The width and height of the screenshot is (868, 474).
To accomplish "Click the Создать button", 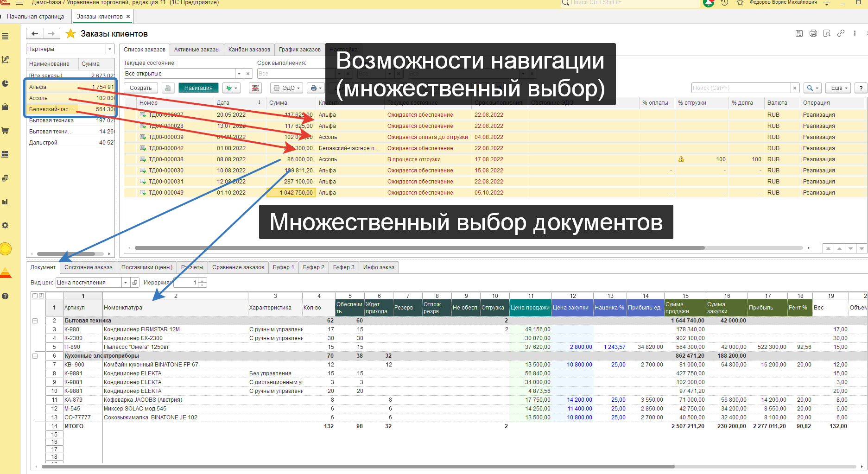I will [x=141, y=88].
